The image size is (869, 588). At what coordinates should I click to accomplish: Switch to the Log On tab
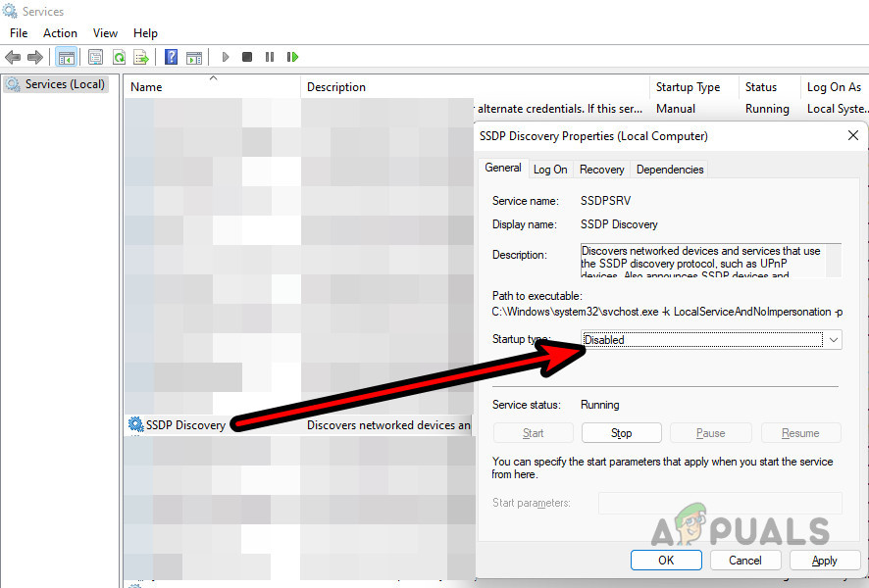tap(550, 169)
